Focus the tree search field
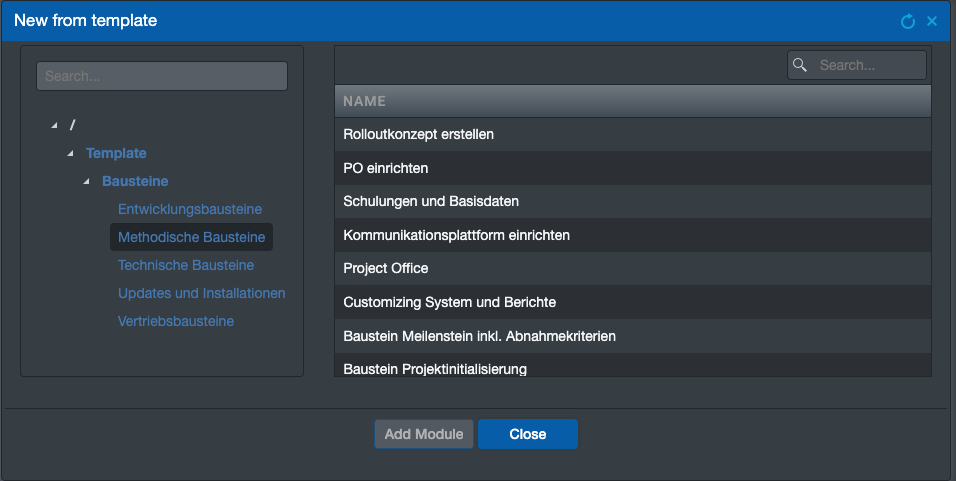The width and height of the screenshot is (956, 481). point(162,76)
